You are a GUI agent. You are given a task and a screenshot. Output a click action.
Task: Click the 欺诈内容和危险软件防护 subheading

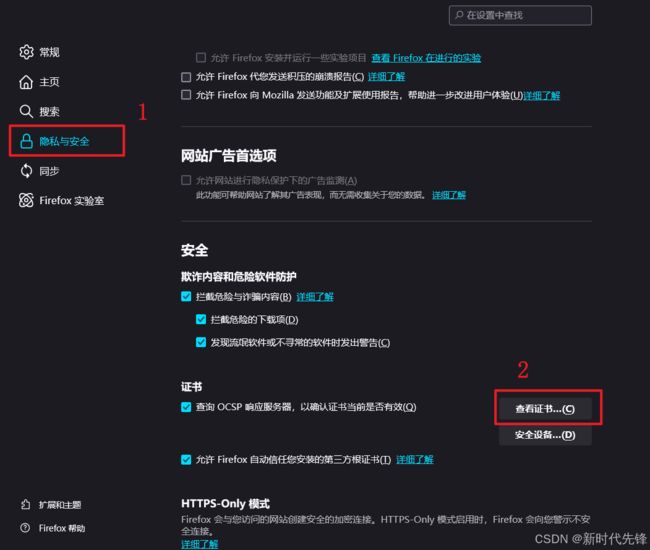pyautogui.click(x=239, y=276)
